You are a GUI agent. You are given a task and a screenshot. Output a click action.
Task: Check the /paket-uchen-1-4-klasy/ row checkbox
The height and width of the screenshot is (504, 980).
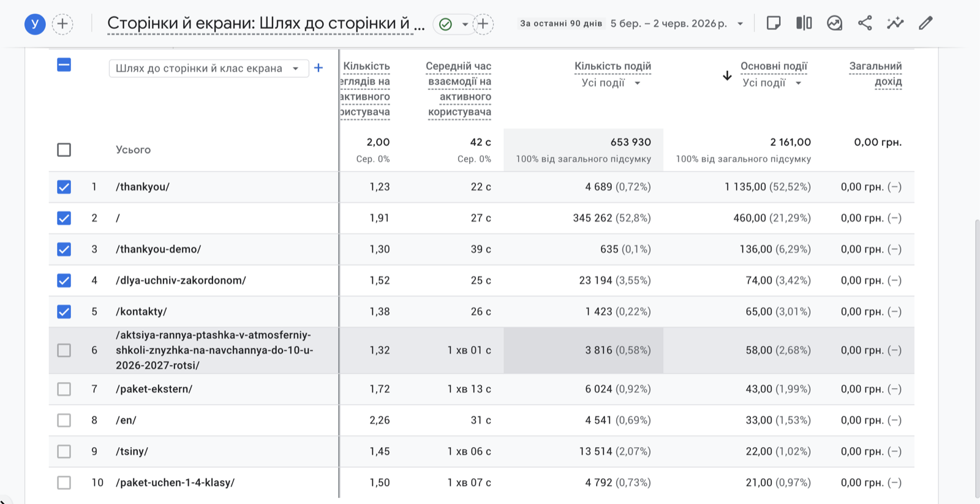[x=64, y=483]
